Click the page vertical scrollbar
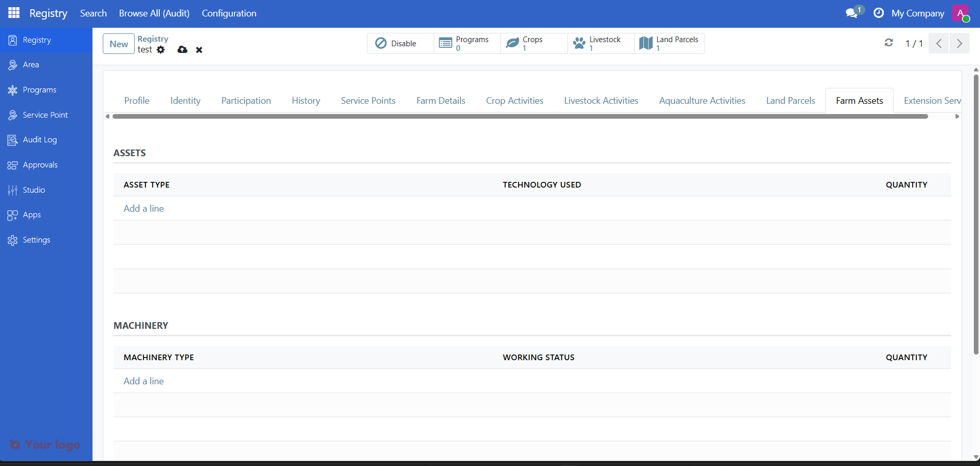Screen dimensions: 980x466 pos(976,215)
